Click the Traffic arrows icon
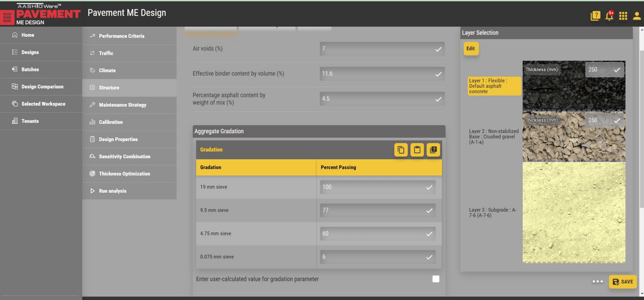Viewport: 644px width, 300px height. 92,53
